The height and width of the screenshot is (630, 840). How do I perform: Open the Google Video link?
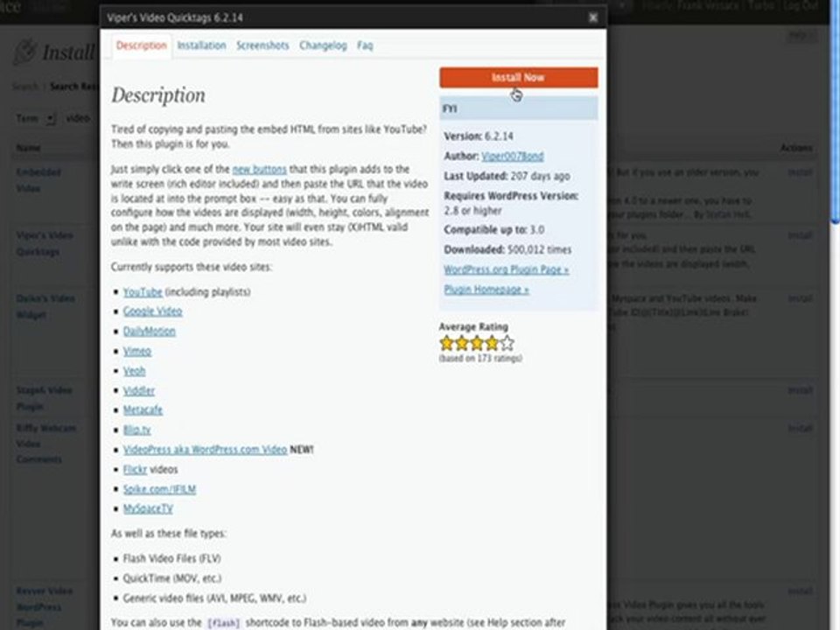(152, 311)
